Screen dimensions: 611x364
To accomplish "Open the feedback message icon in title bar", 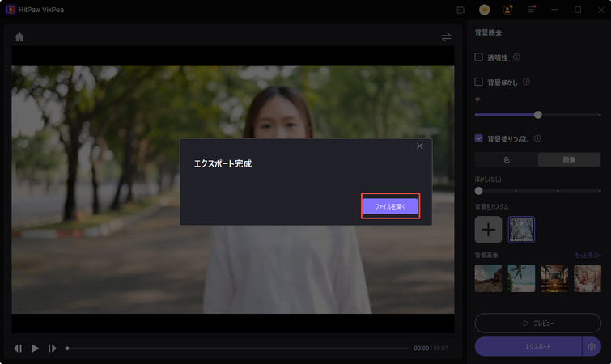I will pos(461,10).
